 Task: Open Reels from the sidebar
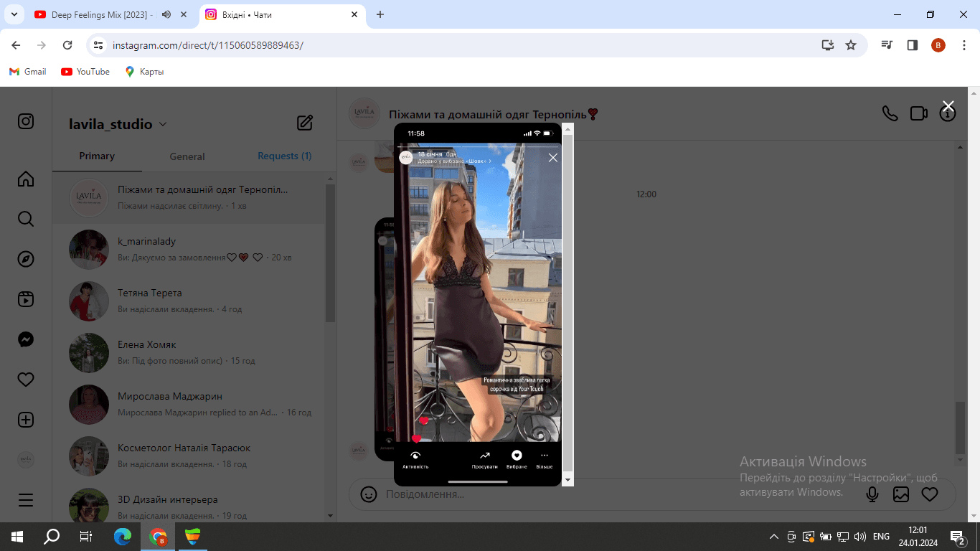(x=26, y=299)
